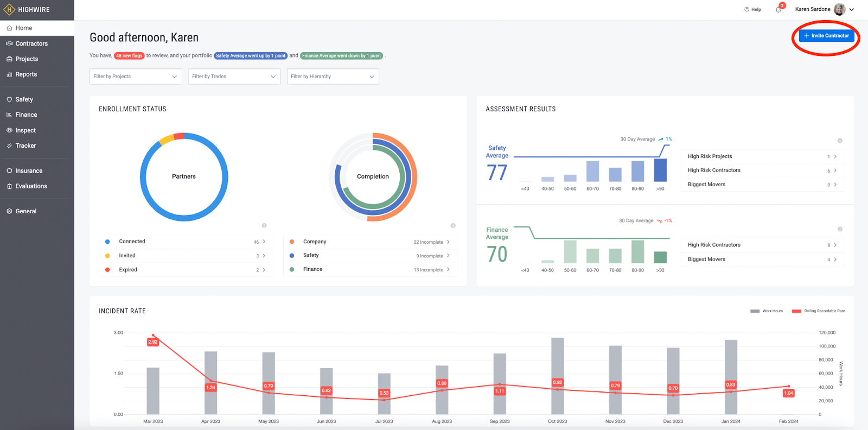The width and height of the screenshot is (868, 430).
Task: Click Karen Sardone's profile avatar
Action: point(839,9)
